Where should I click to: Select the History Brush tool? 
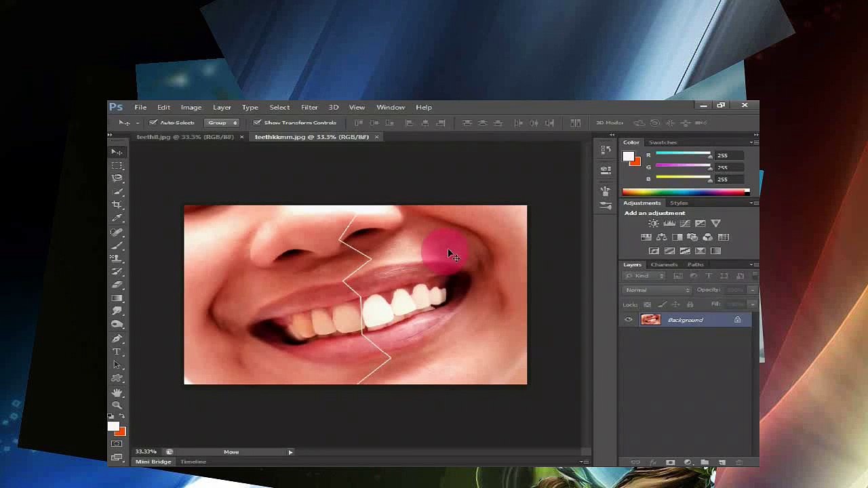[117, 272]
